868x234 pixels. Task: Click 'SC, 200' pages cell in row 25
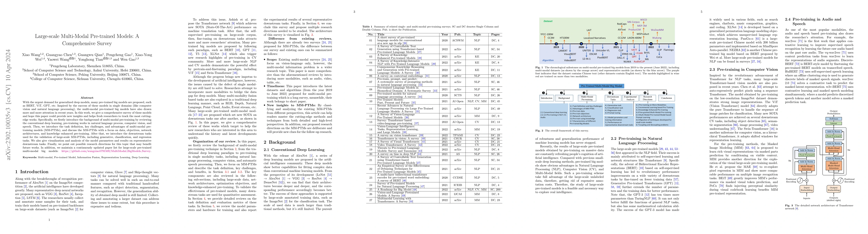click(495, 190)
